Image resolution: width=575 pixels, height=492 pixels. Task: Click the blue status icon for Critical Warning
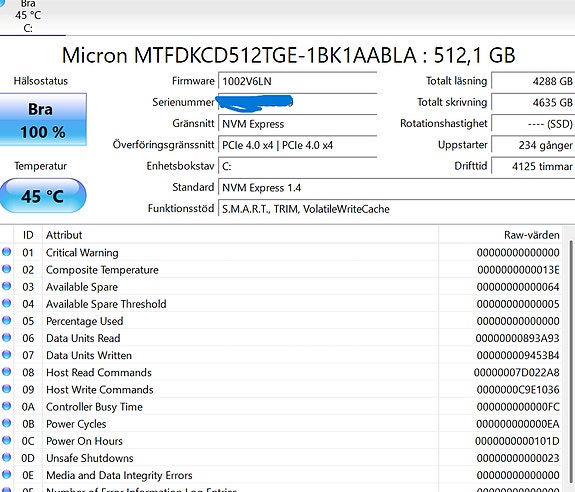click(6, 252)
